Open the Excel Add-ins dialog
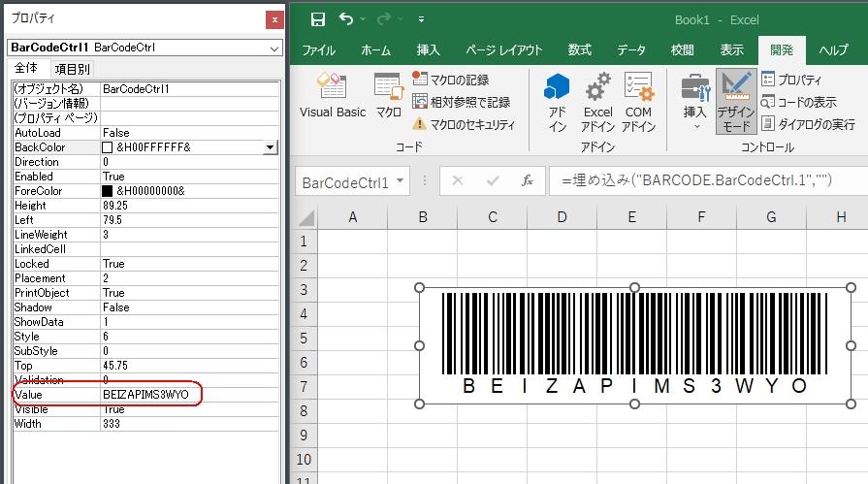The image size is (868, 484). tap(597, 103)
